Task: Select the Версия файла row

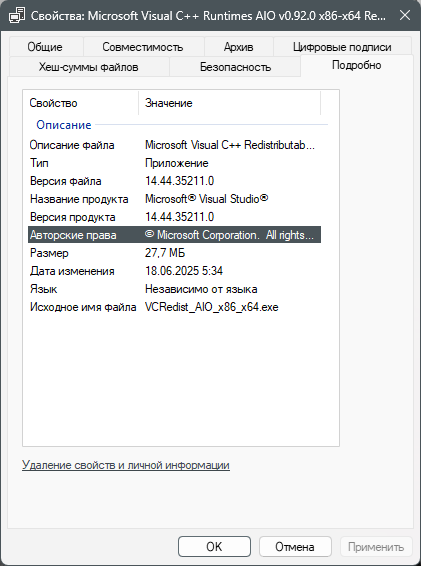Action: coord(174,181)
